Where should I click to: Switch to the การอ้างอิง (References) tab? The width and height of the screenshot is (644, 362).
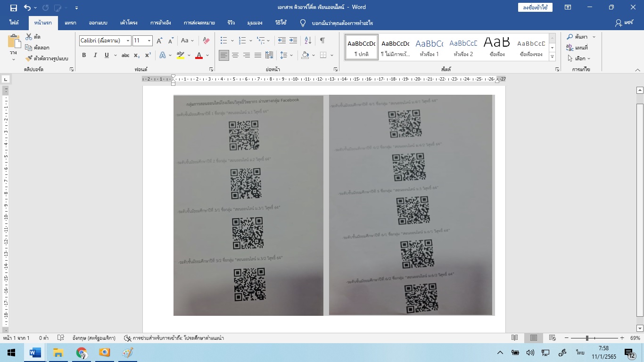[x=161, y=23]
